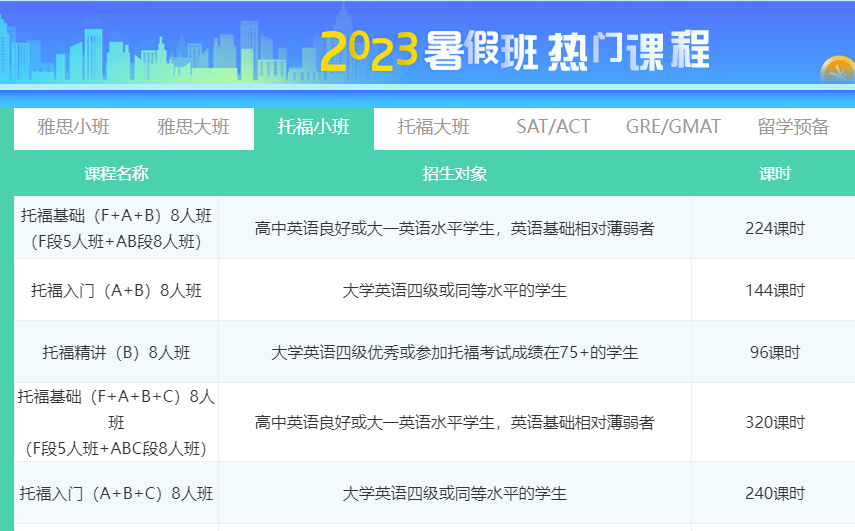Go to the 留学预备 tab
Screen dimensions: 855x531
pos(793,127)
